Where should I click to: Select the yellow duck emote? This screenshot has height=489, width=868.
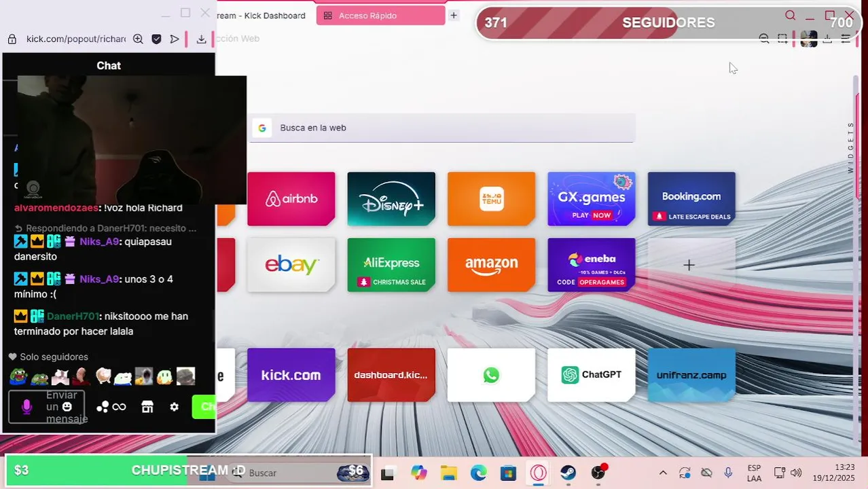[165, 376]
